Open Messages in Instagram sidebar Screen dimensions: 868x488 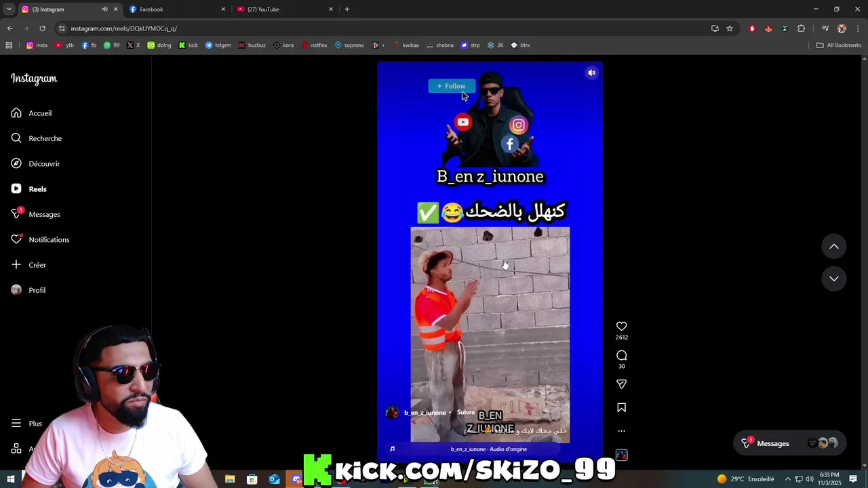coord(36,214)
